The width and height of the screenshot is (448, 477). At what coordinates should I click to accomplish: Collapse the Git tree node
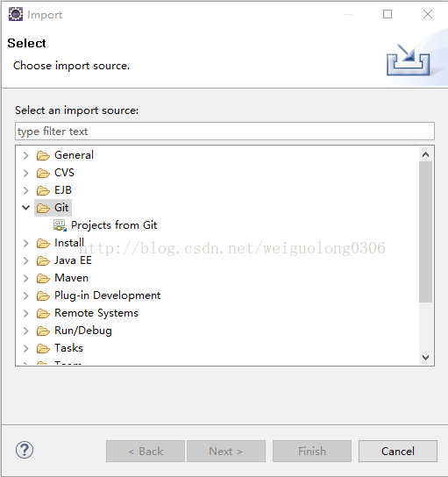(25, 208)
